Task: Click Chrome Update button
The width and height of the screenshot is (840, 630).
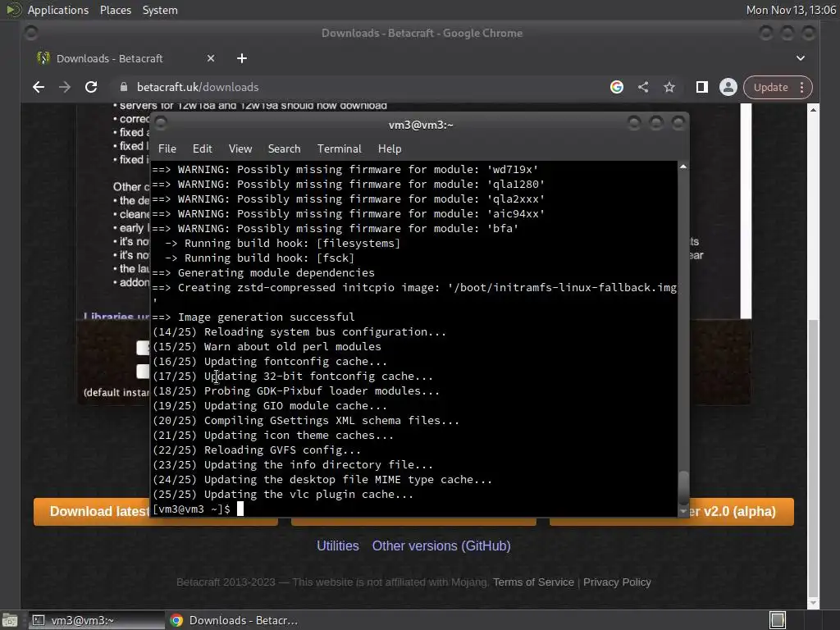Action: (770, 87)
